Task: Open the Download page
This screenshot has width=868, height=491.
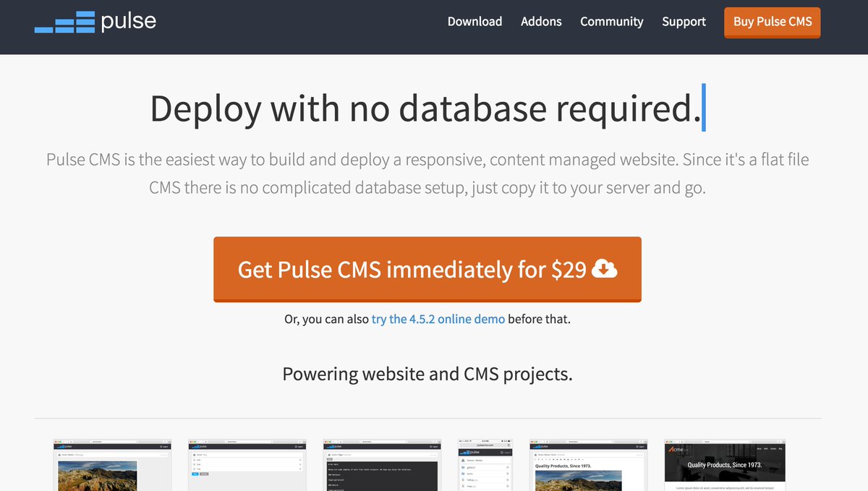Action: [475, 22]
